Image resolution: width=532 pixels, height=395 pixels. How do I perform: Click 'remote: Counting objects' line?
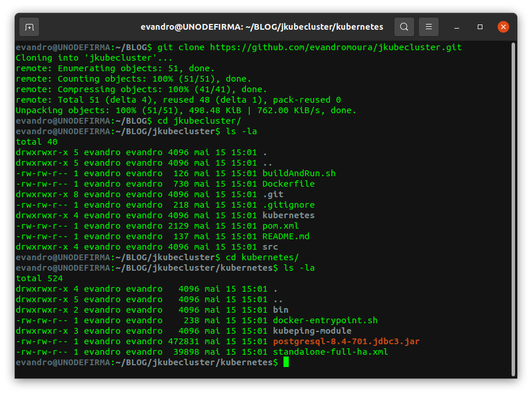[x=134, y=79]
